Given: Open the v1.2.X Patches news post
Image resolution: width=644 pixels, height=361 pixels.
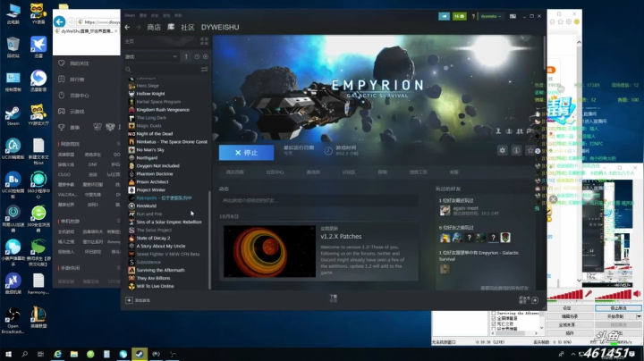Looking at the screenshot, I should pyautogui.click(x=341, y=236).
